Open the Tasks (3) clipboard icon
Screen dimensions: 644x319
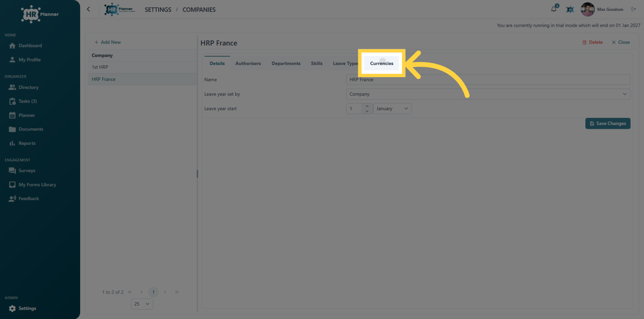[x=12, y=101]
